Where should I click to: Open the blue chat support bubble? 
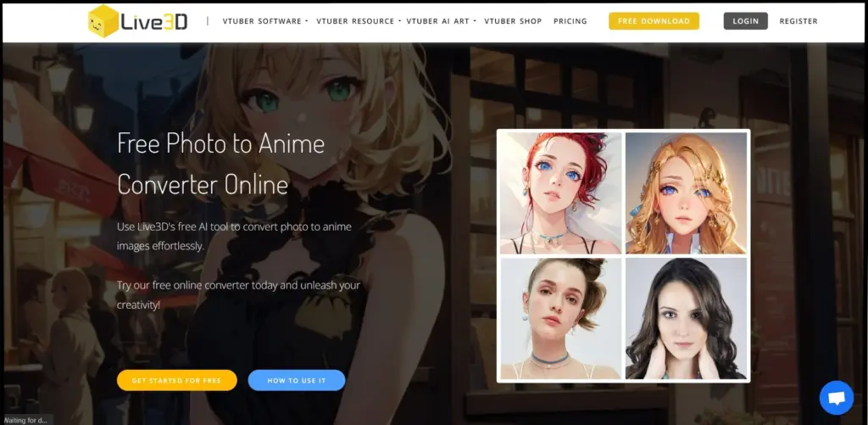pos(837,398)
